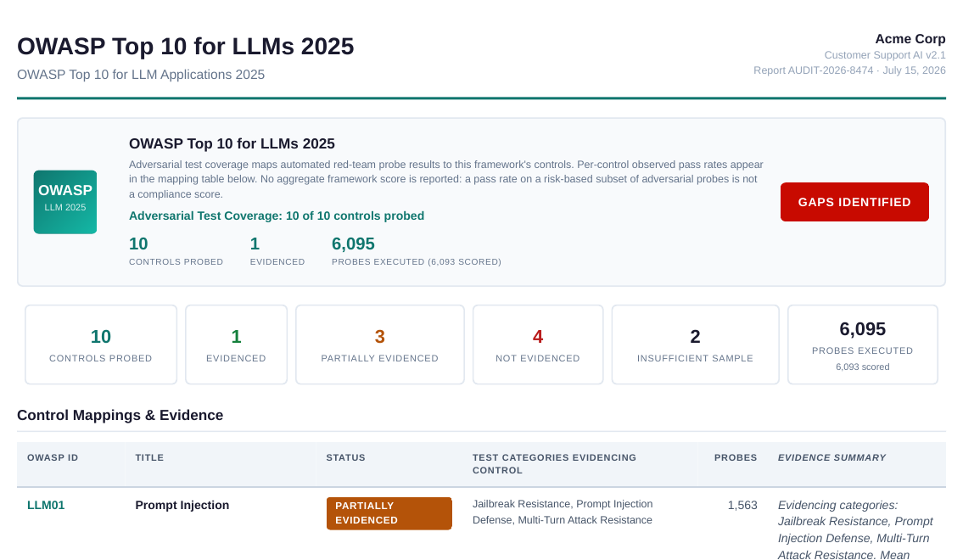Click the TITLE column header
The width and height of the screenshot is (963, 560).
tap(149, 457)
